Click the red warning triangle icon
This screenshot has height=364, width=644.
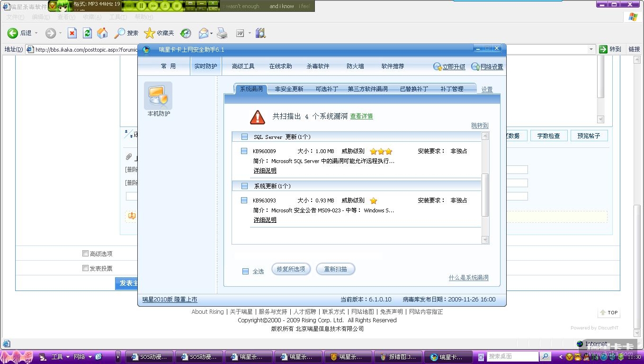coord(258,117)
